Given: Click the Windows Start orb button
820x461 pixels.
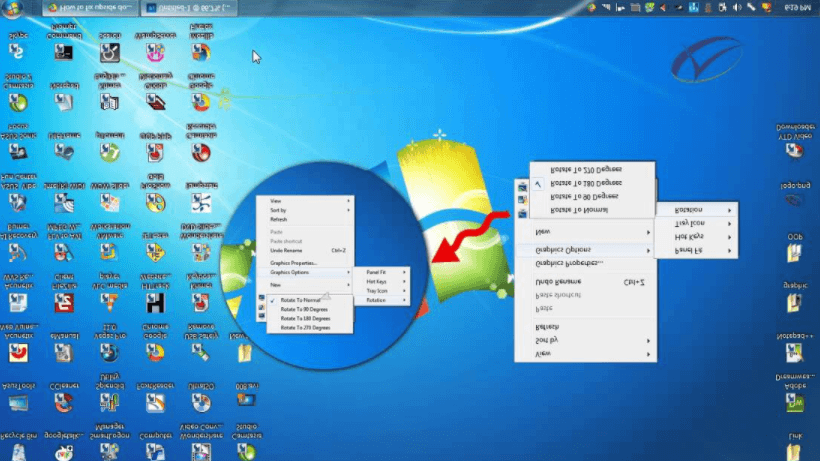Looking at the screenshot, I should [13, 8].
